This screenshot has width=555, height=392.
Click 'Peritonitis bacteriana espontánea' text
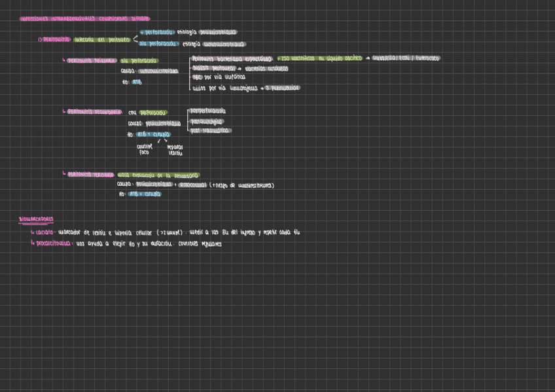pyautogui.click(x=232, y=59)
